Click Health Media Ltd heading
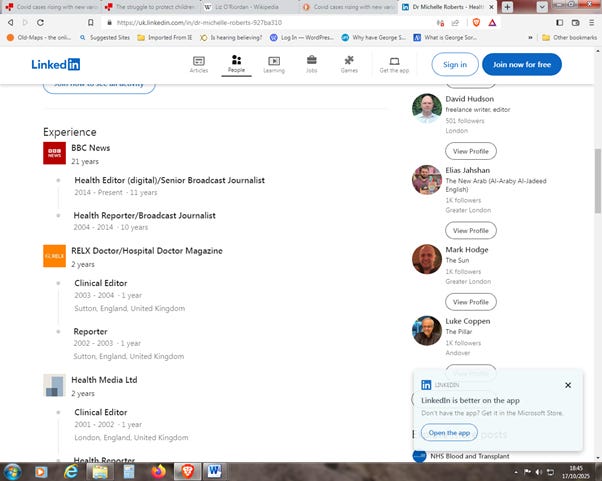The width and height of the screenshot is (602, 481). coord(104,380)
